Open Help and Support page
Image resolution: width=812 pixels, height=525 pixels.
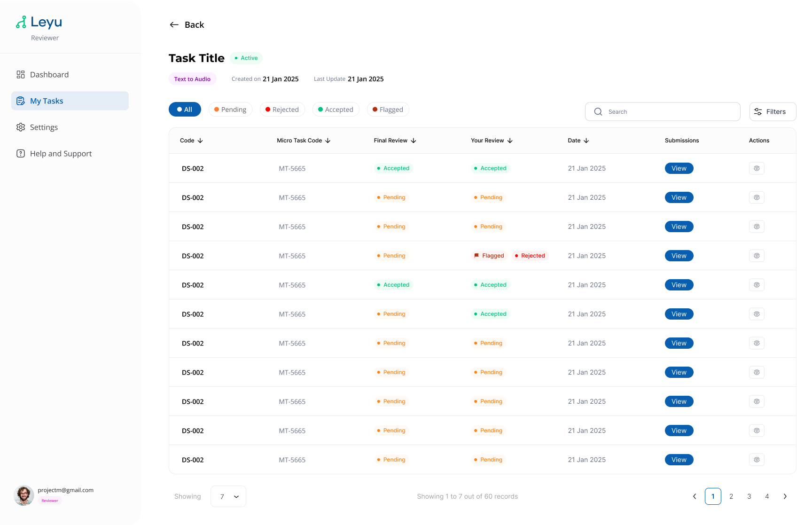60,154
